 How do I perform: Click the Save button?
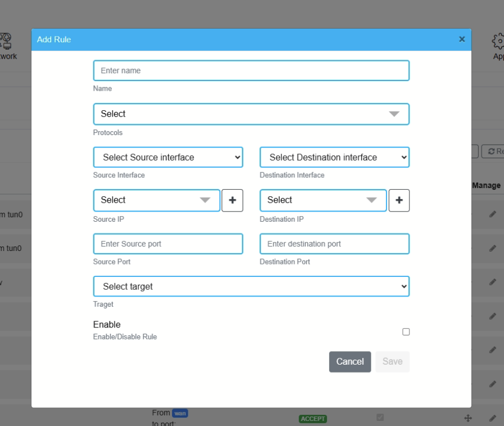(x=392, y=362)
